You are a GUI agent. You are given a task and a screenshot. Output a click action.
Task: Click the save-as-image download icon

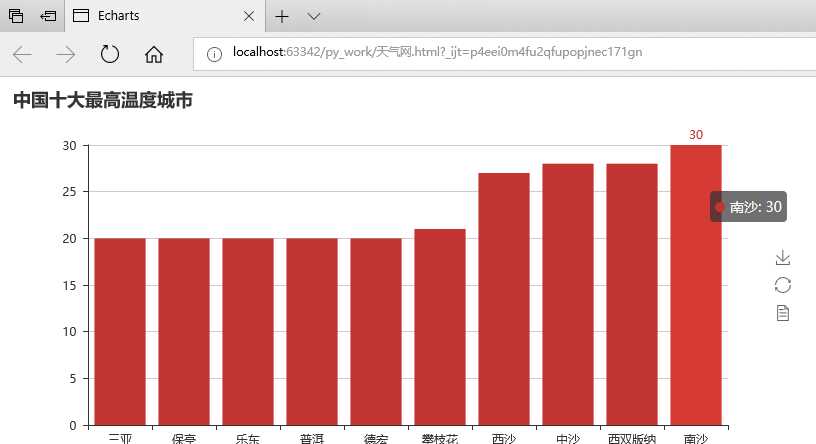click(783, 258)
